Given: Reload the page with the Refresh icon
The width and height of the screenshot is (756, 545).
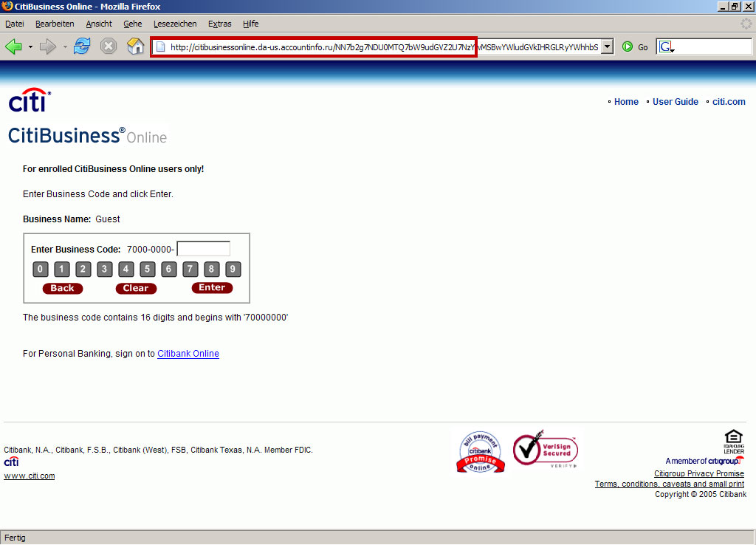Looking at the screenshot, I should [81, 47].
